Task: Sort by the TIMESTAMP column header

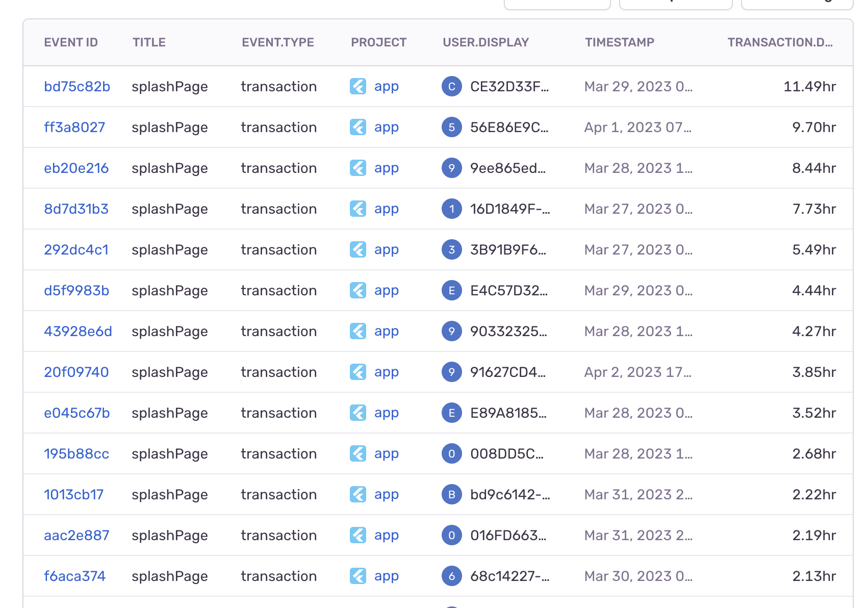Action: tap(620, 42)
